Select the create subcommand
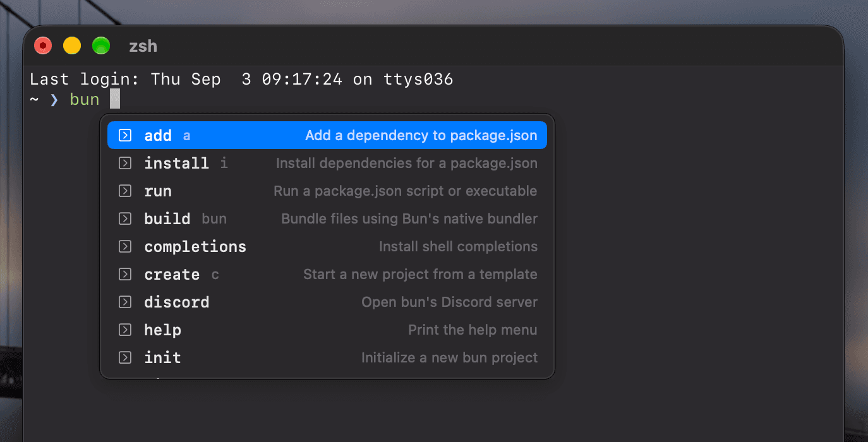This screenshot has width=868, height=442. tap(327, 274)
